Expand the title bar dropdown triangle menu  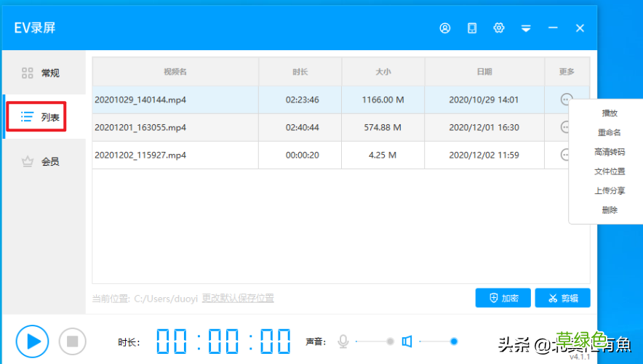point(526,28)
